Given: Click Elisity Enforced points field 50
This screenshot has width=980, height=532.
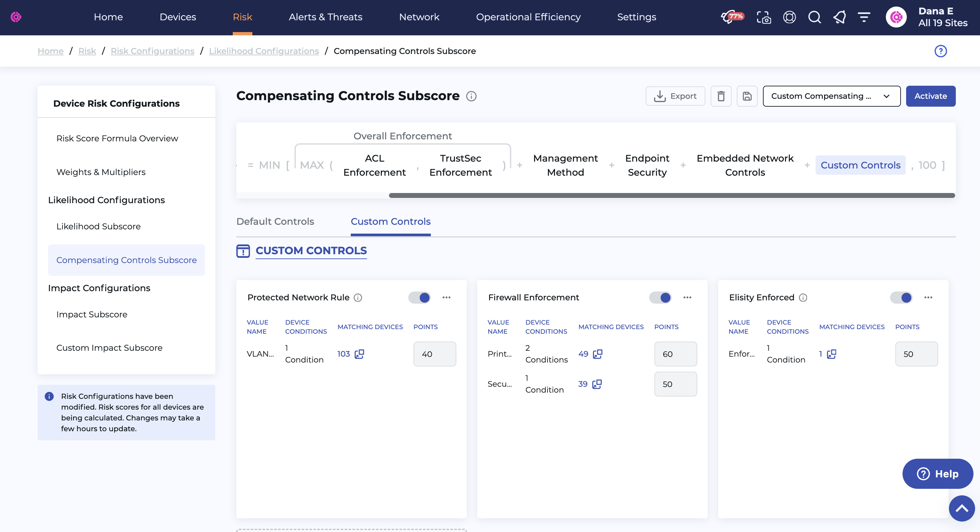Looking at the screenshot, I should pos(916,354).
